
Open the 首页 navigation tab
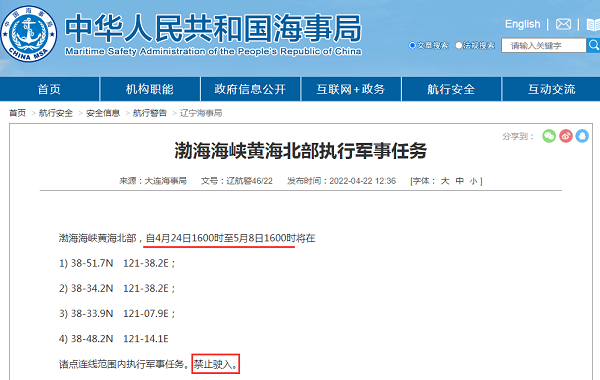(x=49, y=89)
